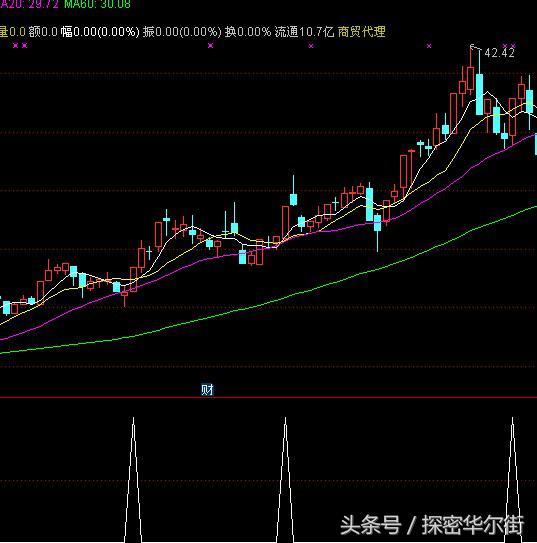Click the MA60: 30.08 indicator label
537x543 pixels.
[97, 4]
